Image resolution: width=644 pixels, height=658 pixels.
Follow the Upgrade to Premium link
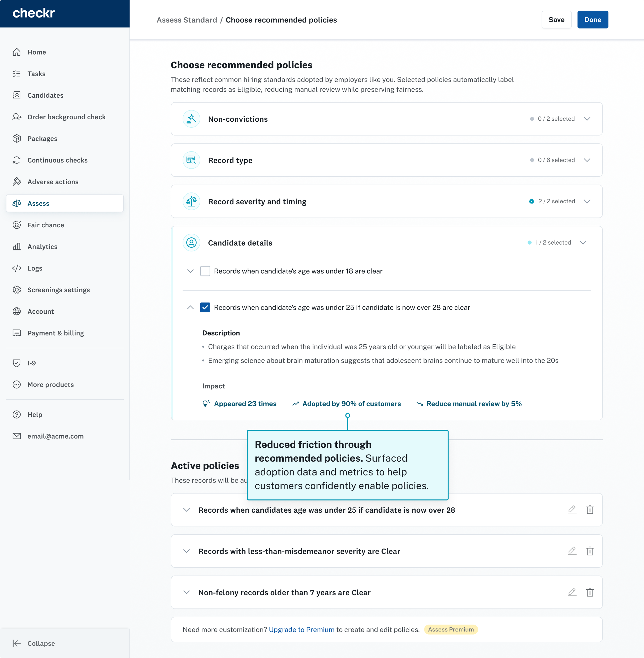[301, 630]
